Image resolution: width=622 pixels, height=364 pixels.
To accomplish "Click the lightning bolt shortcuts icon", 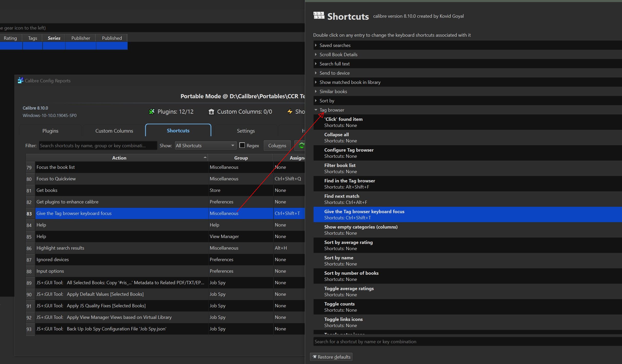I will (x=290, y=112).
